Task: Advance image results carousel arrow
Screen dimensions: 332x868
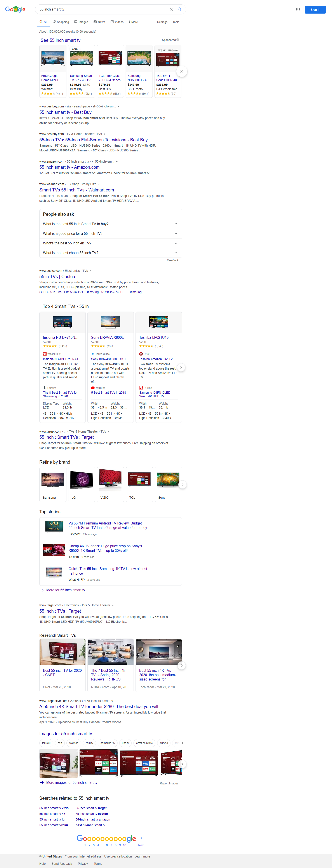Action: 182,764
